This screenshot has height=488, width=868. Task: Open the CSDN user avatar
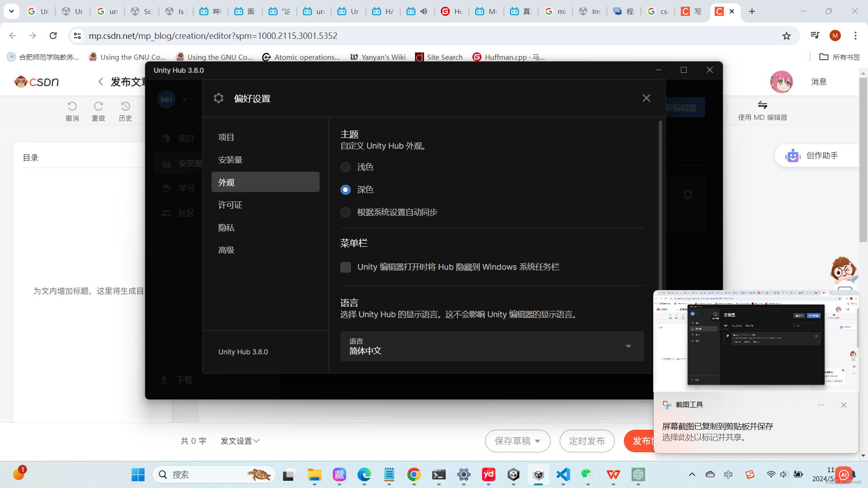click(781, 82)
